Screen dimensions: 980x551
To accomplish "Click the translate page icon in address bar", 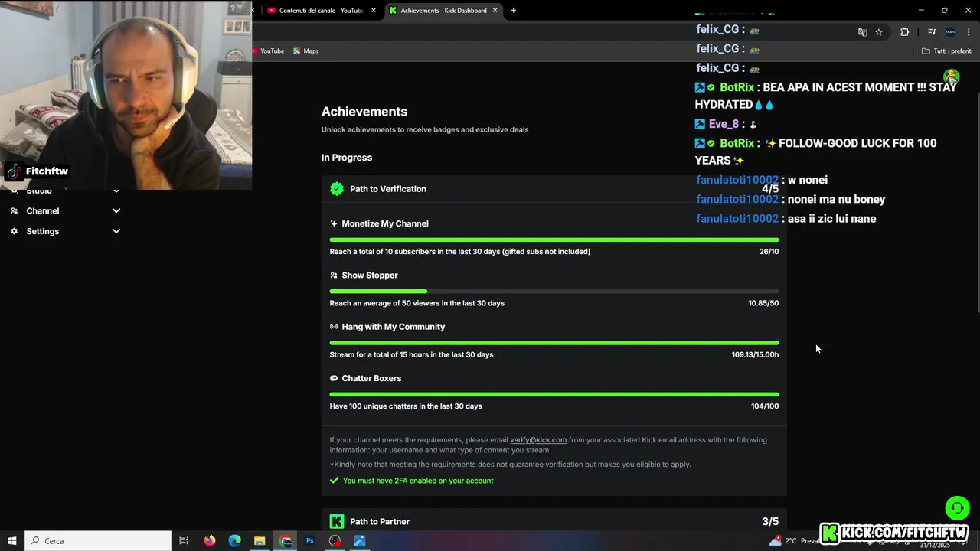I will click(x=862, y=32).
